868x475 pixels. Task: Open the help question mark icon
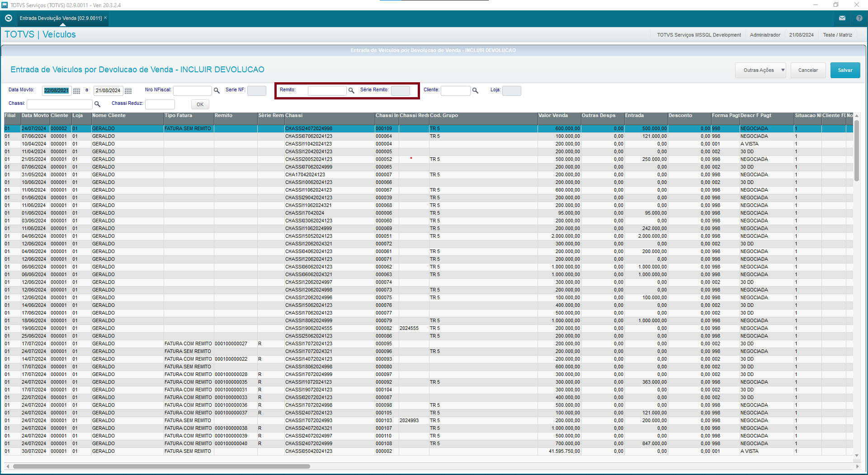(859, 18)
